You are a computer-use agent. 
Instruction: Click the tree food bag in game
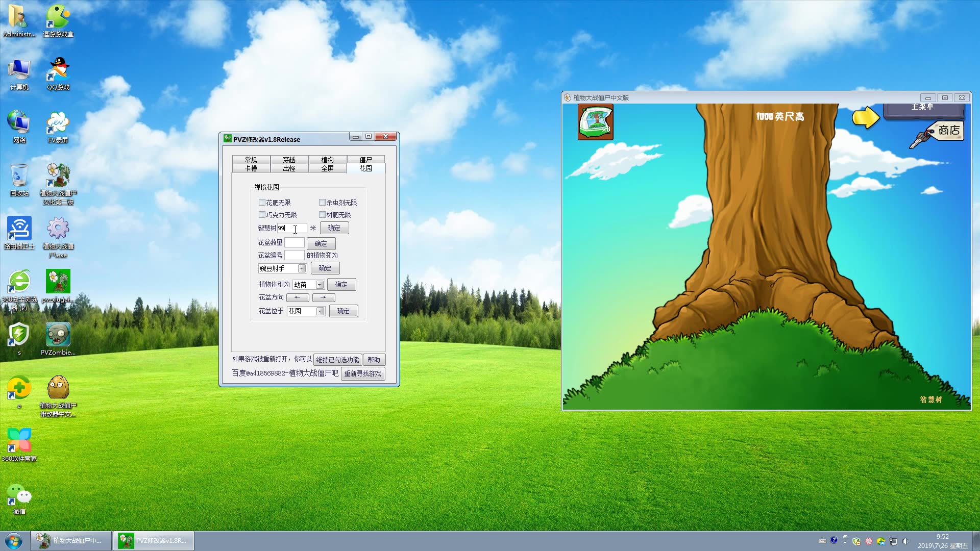[596, 122]
